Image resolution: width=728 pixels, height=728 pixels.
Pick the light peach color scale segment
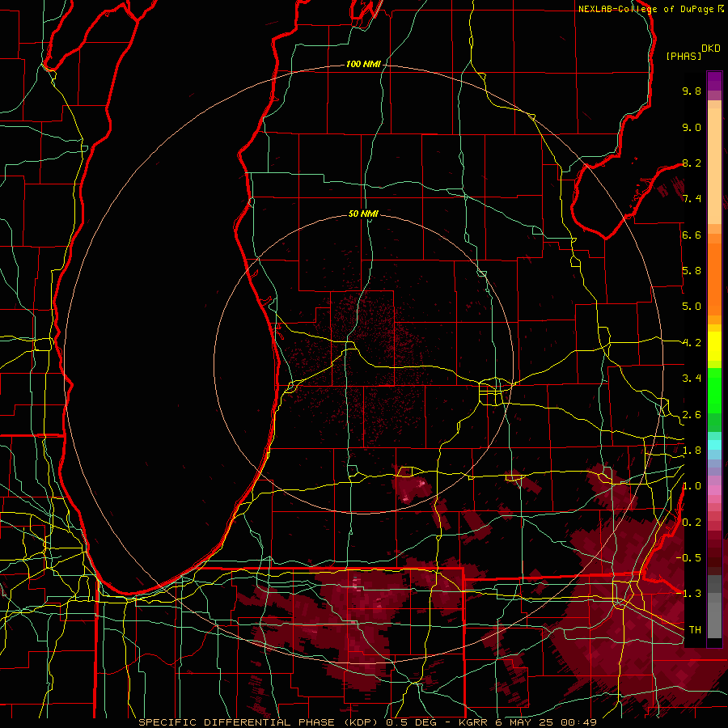tap(714, 167)
